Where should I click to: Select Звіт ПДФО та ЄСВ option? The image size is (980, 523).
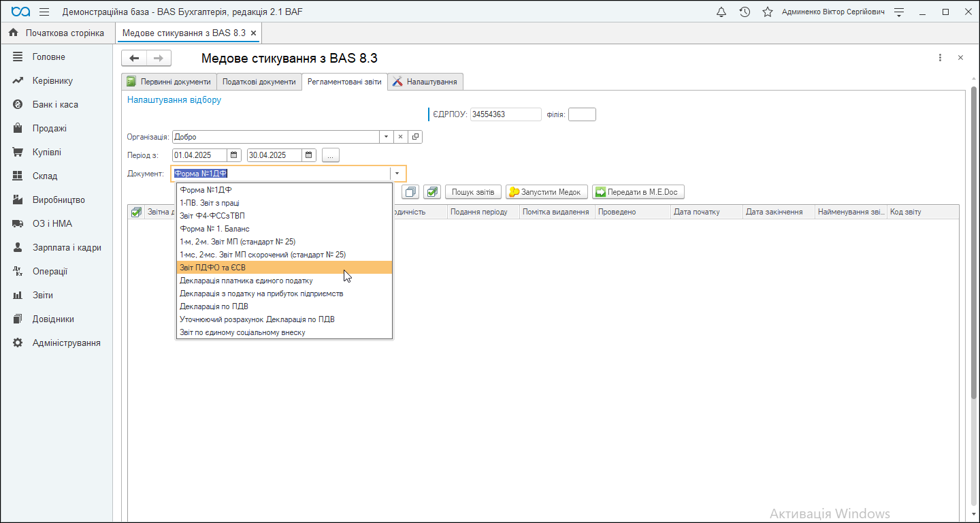(284, 268)
